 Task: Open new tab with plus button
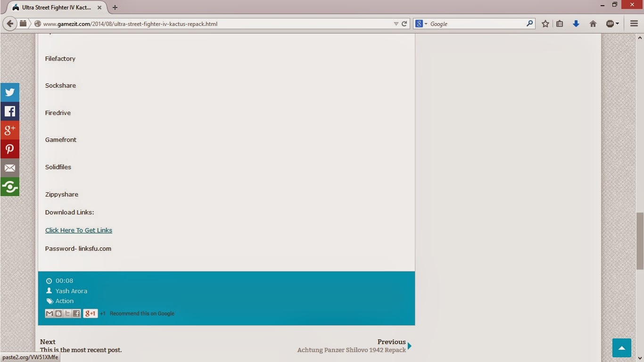(115, 8)
